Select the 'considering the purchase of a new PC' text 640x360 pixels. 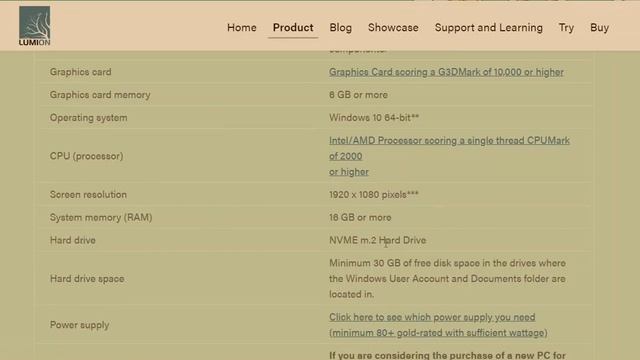coord(463,356)
